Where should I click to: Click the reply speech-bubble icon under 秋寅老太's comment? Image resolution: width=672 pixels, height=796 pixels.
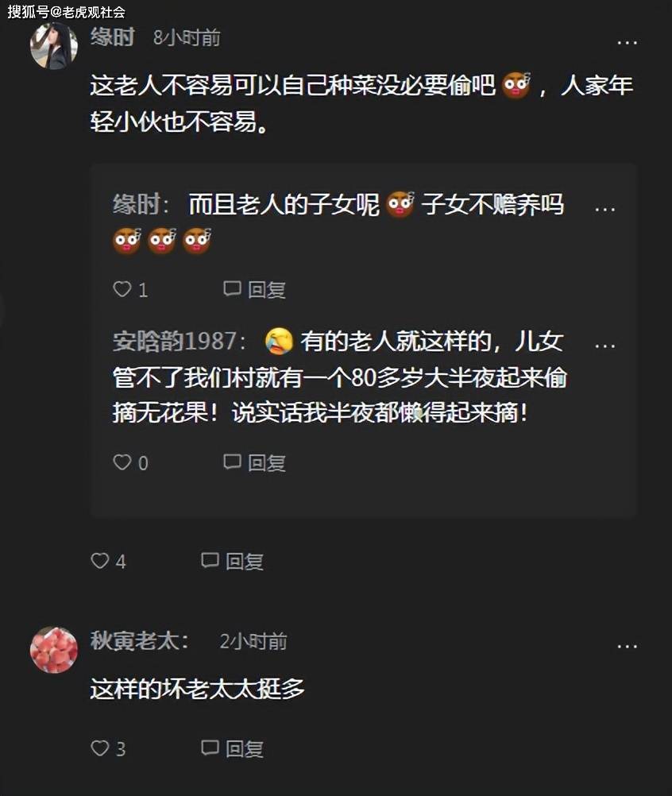click(x=210, y=748)
